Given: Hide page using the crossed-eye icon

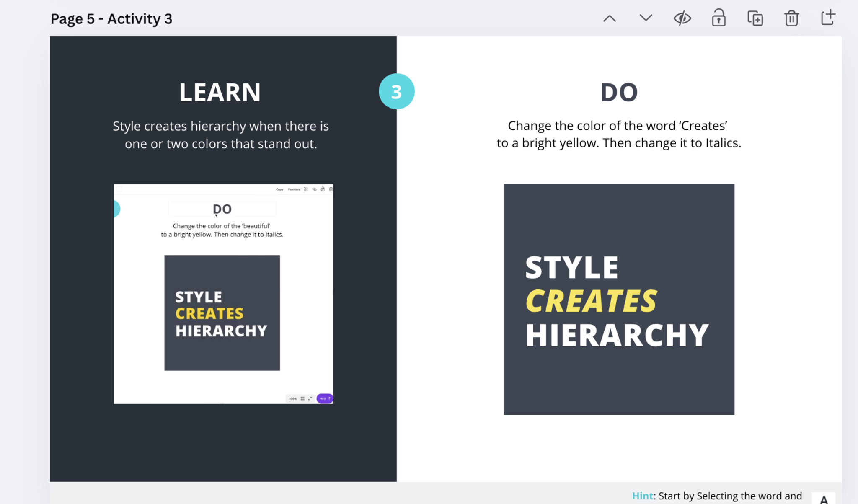Looking at the screenshot, I should [x=682, y=18].
